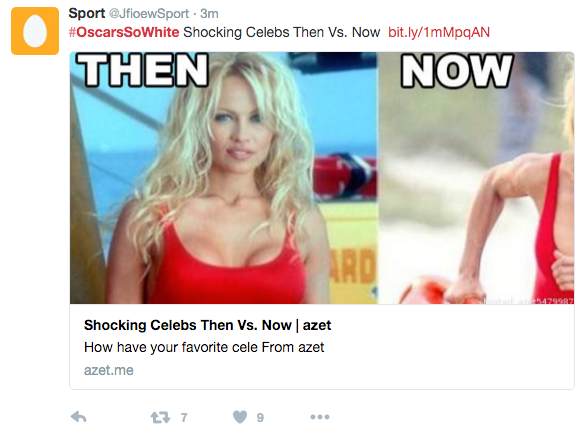Image resolution: width=582 pixels, height=431 pixels.
Task: Click the THEN side of the preview image
Action: 224,178
